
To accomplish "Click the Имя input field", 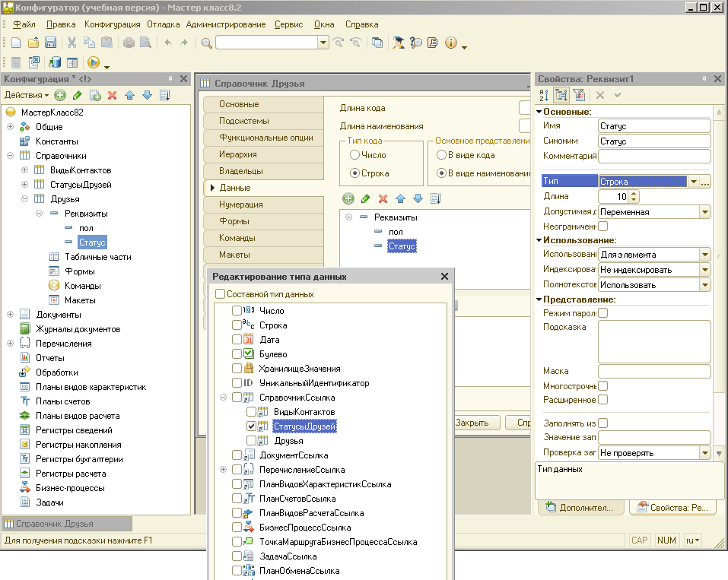I will (x=653, y=126).
